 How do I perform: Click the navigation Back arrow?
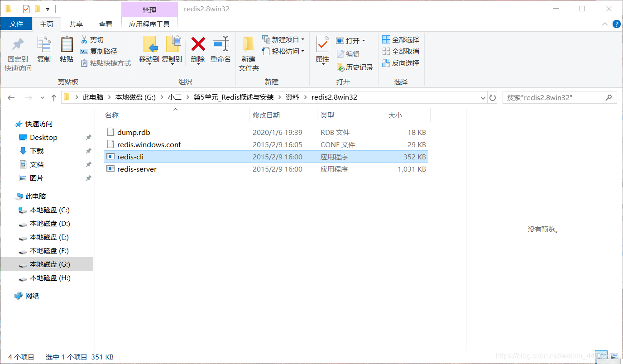[11, 97]
